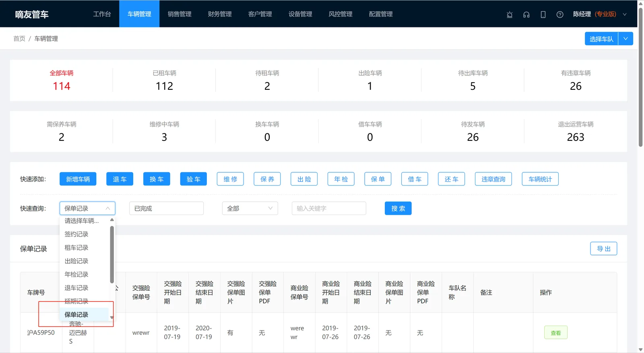Select the 有违章车辆 stat card
Screen dimensions: 644x353
point(576,80)
